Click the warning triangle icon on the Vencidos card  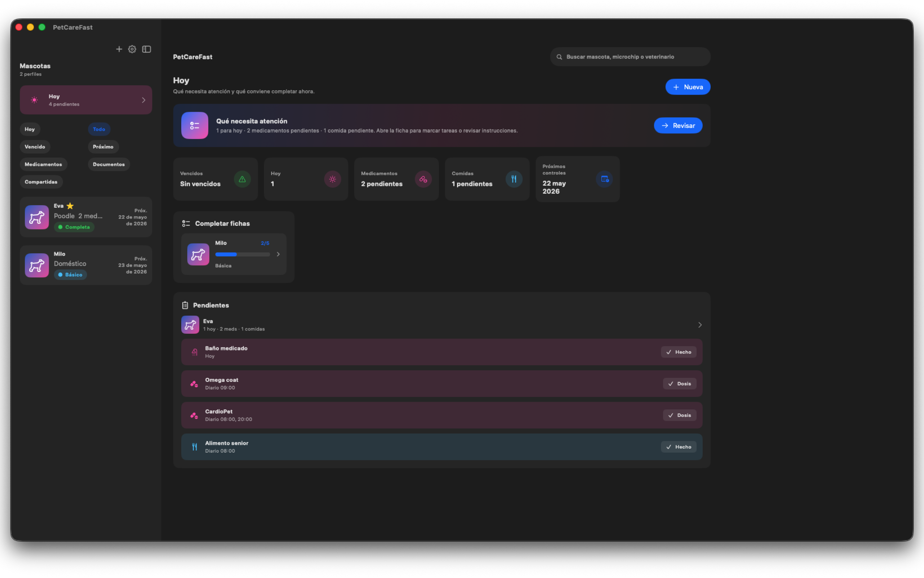coord(242,179)
